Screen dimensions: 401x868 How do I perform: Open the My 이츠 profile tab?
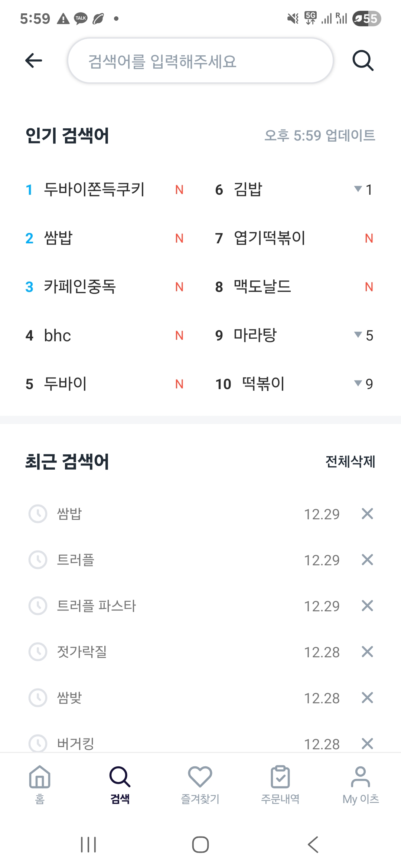pos(361,783)
